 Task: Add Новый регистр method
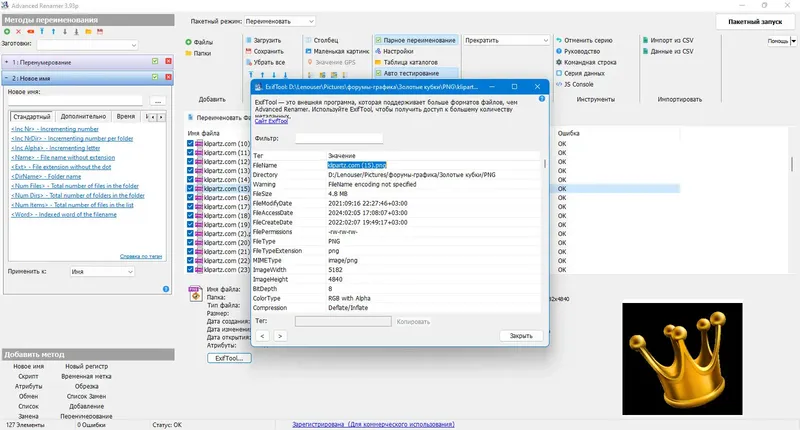point(87,366)
